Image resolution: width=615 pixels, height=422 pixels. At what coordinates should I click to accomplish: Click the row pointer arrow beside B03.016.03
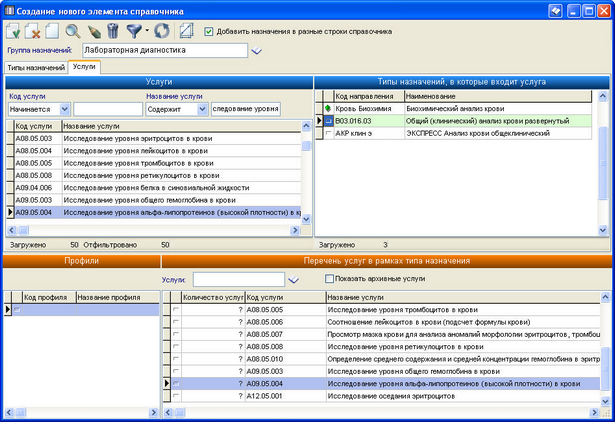click(x=319, y=120)
